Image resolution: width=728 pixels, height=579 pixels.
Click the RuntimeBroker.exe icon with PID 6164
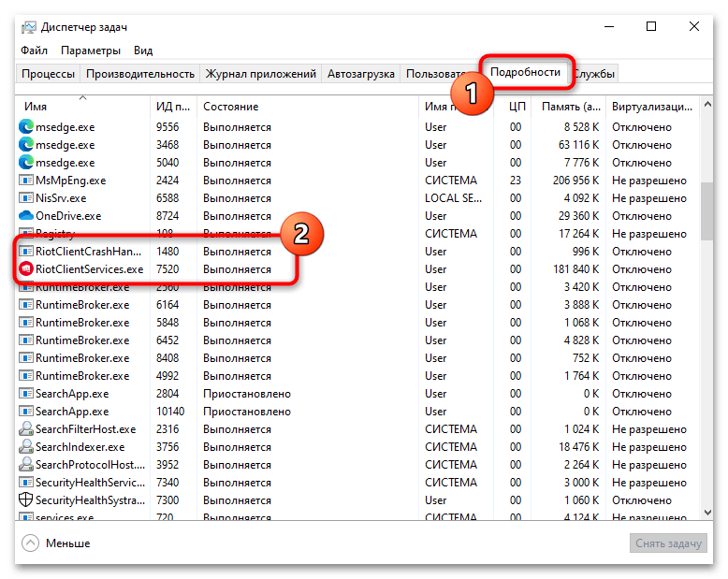click(26, 305)
